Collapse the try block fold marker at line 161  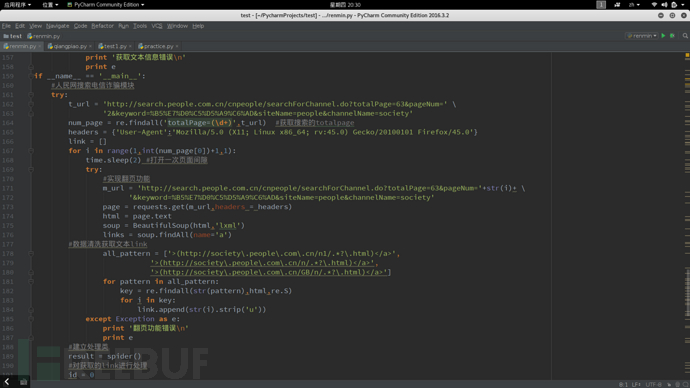click(31, 95)
